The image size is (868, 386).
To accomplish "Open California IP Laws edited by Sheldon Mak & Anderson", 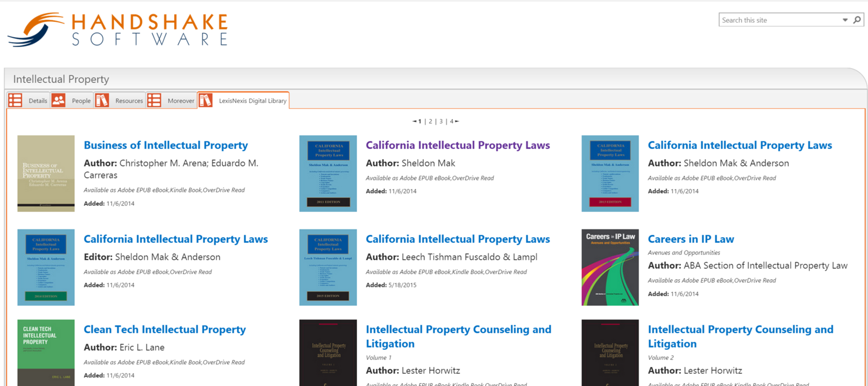I will click(176, 239).
